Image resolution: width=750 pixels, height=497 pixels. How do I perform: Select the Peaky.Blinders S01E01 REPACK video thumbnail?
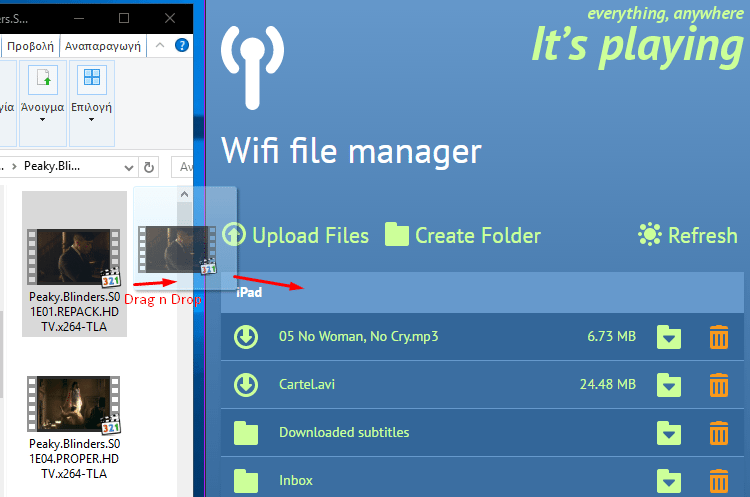click(x=74, y=257)
